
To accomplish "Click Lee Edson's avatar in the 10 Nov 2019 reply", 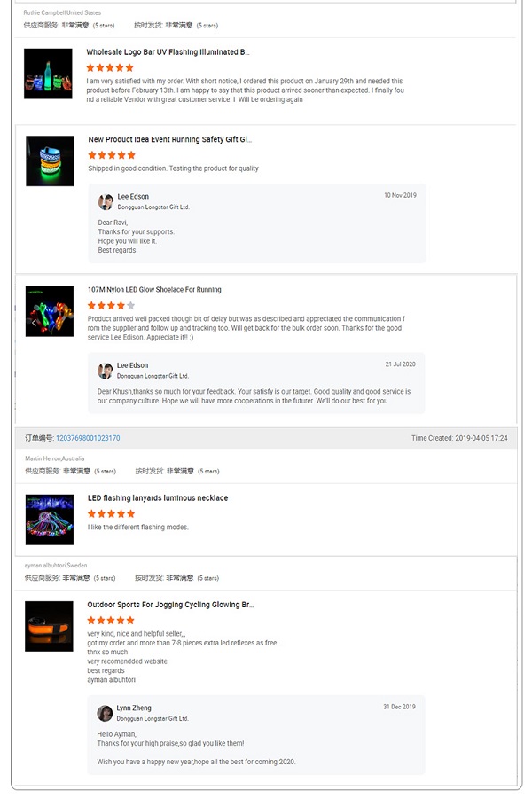I will (106, 202).
